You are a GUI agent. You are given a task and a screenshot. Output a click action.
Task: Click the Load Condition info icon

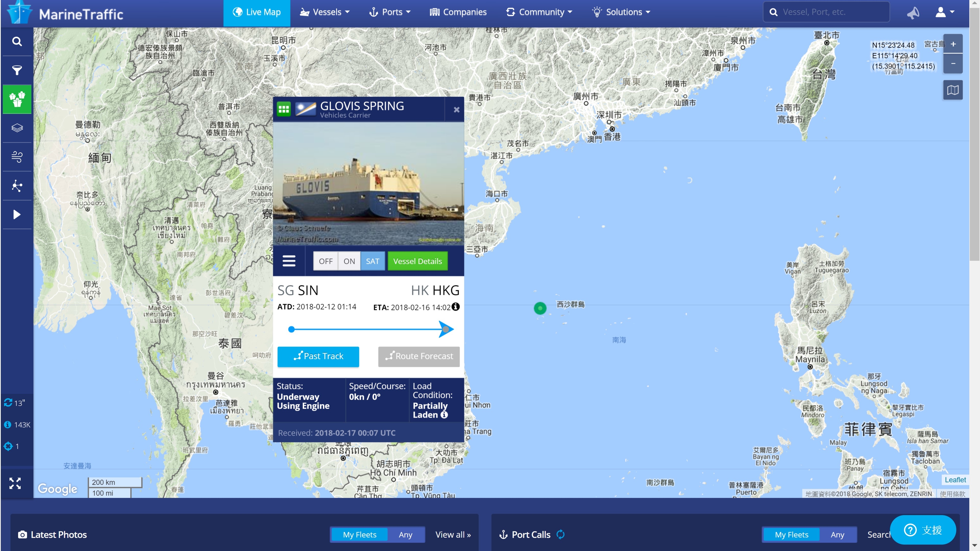444,415
